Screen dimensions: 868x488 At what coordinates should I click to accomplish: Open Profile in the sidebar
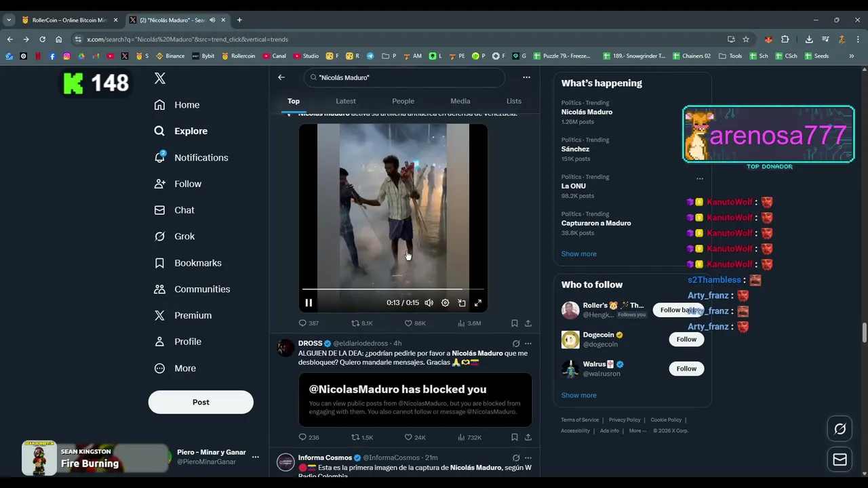(178, 342)
